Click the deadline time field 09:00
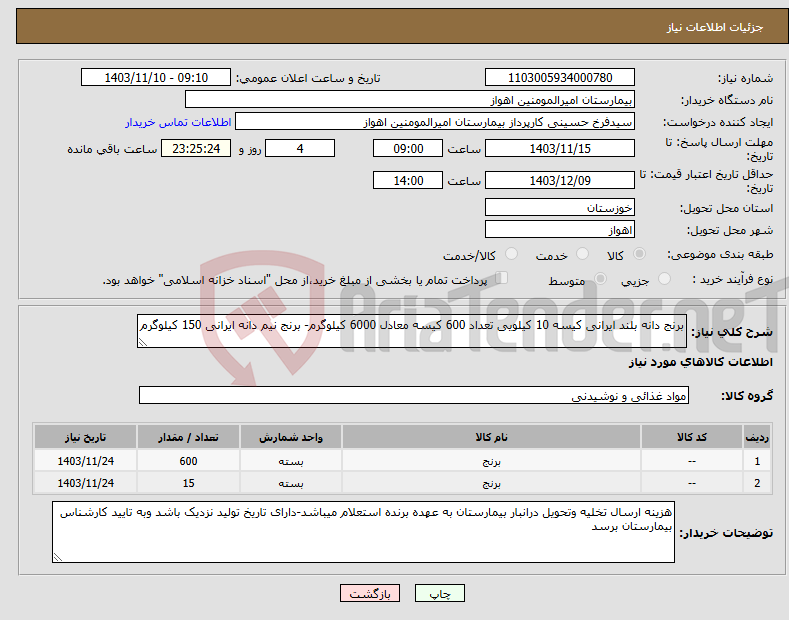789x620 pixels. [x=408, y=148]
